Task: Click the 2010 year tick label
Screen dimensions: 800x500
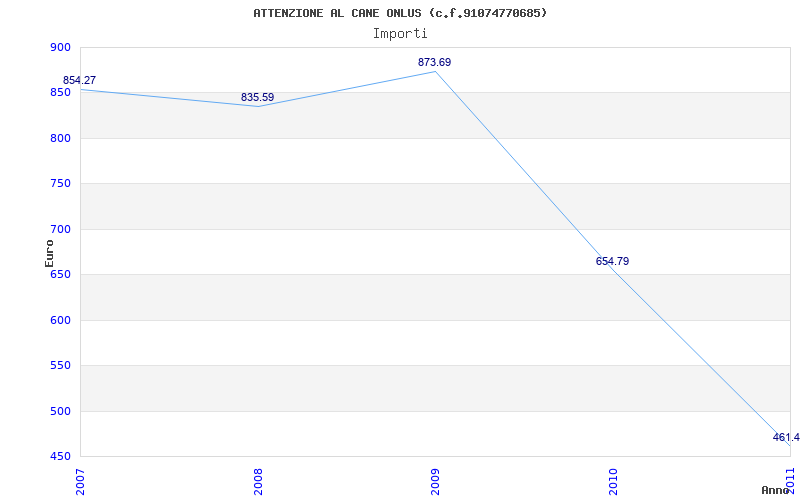Action: (613, 480)
